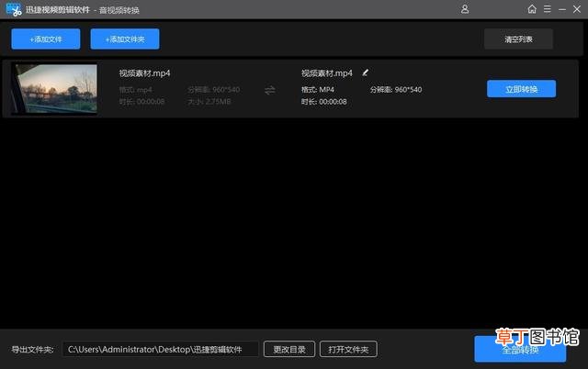Click the user account icon

(x=465, y=9)
